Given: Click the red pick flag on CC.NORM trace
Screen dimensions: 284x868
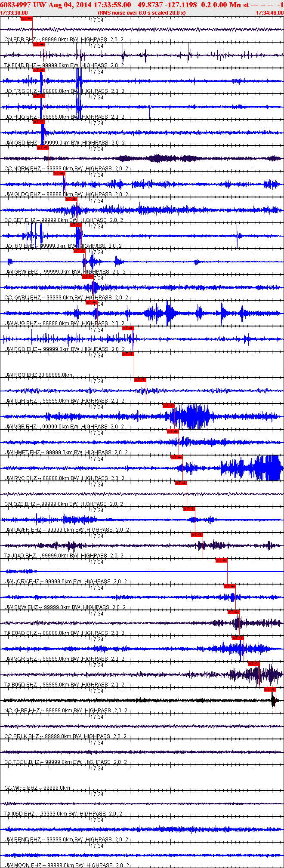Looking at the screenshot, I should 43,148.
